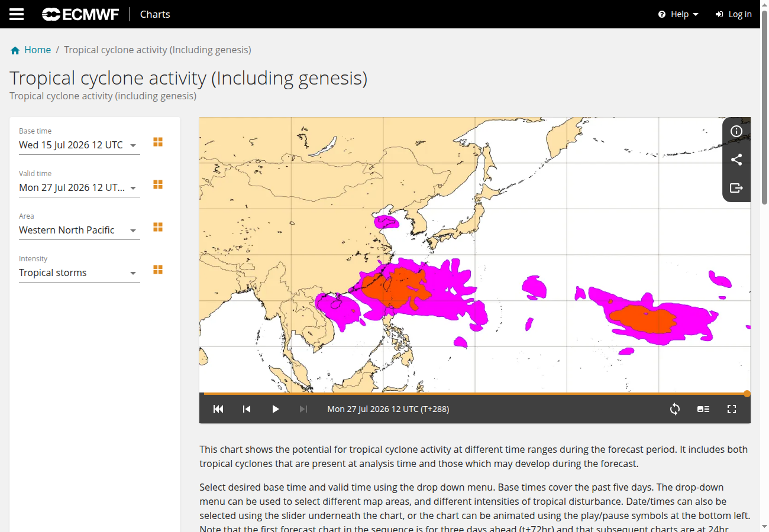This screenshot has height=532, width=769.
Task: Open Base time grid selector
Action: (158, 142)
